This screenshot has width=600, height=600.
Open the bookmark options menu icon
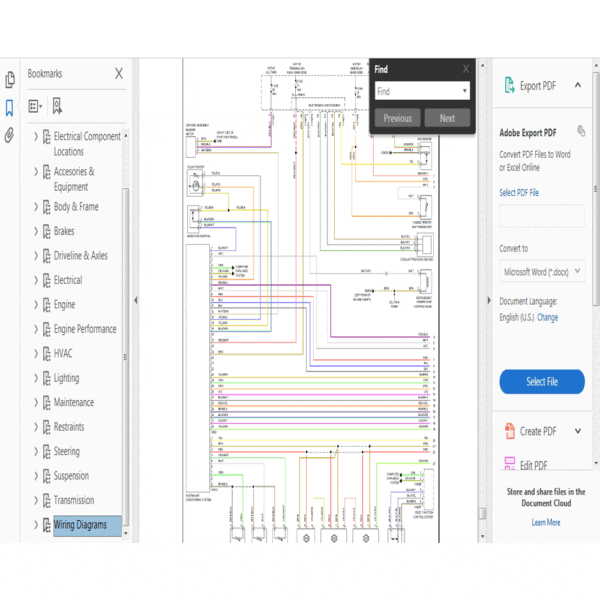pyautogui.click(x=35, y=106)
